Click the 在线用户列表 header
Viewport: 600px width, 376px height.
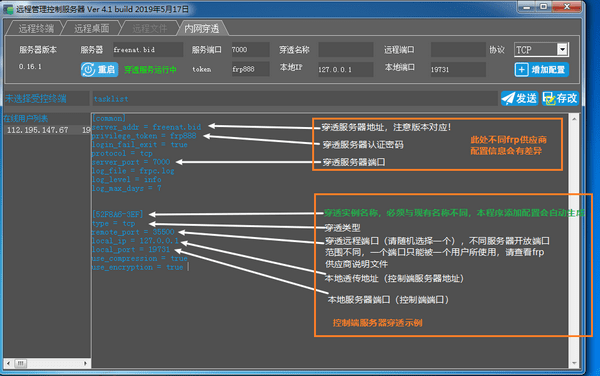point(26,119)
